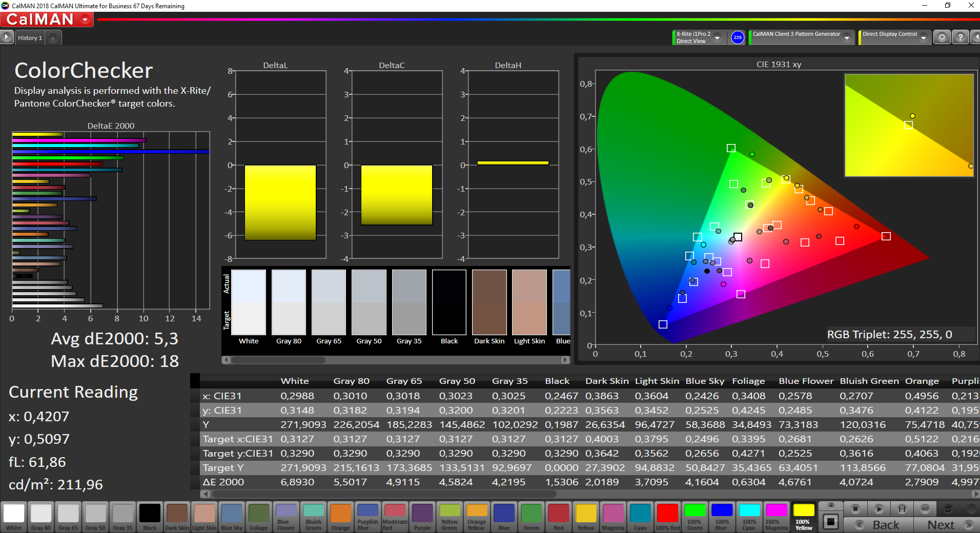Select the Gray 35 patch swatch
Image resolution: width=980 pixels, height=533 pixels.
pos(122,517)
